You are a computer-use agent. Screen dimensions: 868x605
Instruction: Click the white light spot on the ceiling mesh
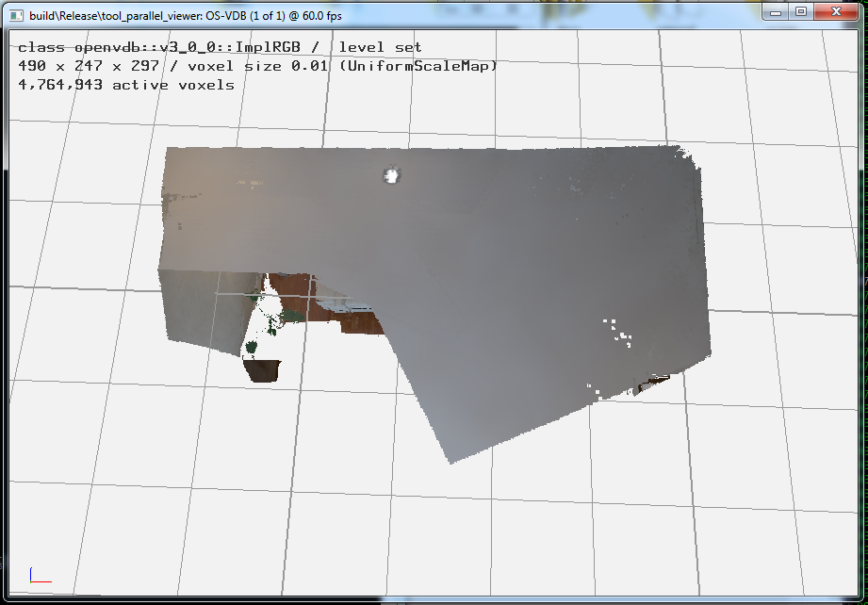pyautogui.click(x=391, y=175)
